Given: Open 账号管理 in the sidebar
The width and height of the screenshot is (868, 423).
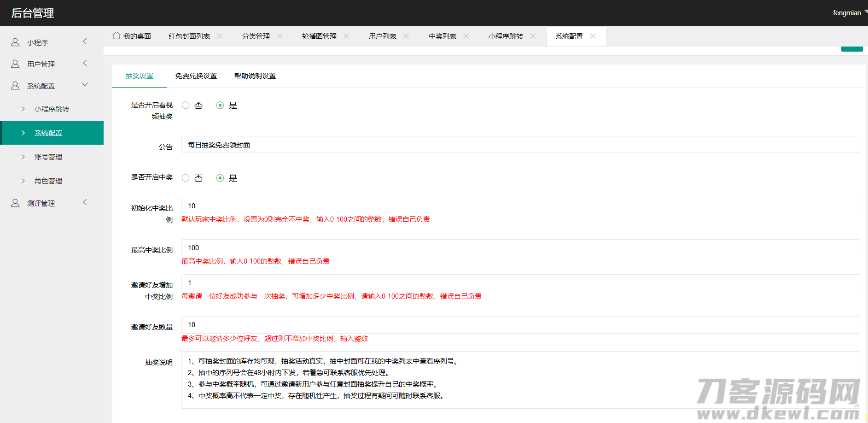Looking at the screenshot, I should pos(48,157).
